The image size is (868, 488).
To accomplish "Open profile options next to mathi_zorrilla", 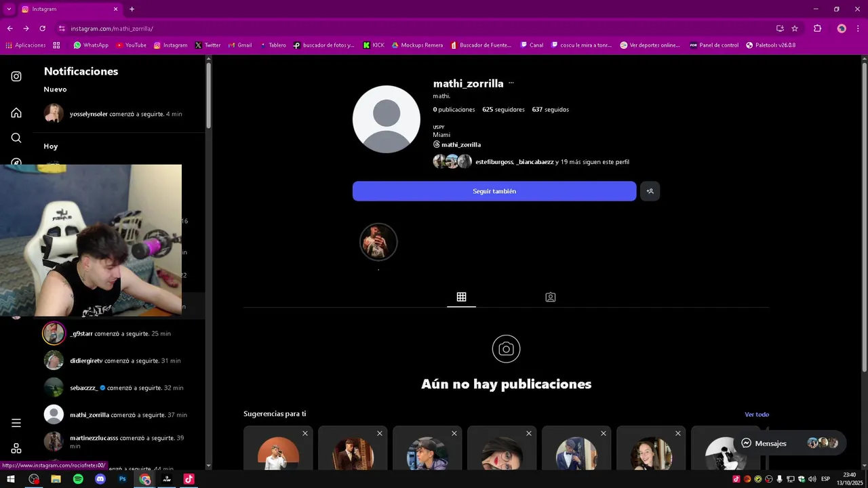I will click(511, 83).
